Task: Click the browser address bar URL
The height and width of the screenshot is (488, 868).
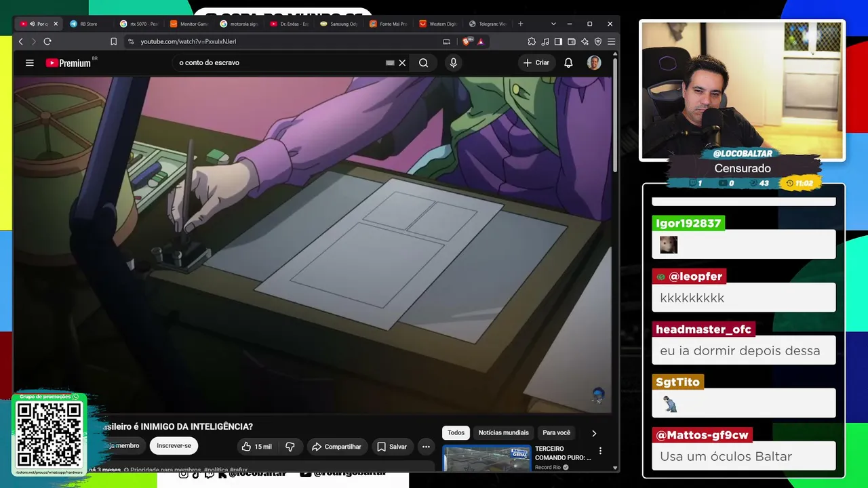Action: pos(189,41)
